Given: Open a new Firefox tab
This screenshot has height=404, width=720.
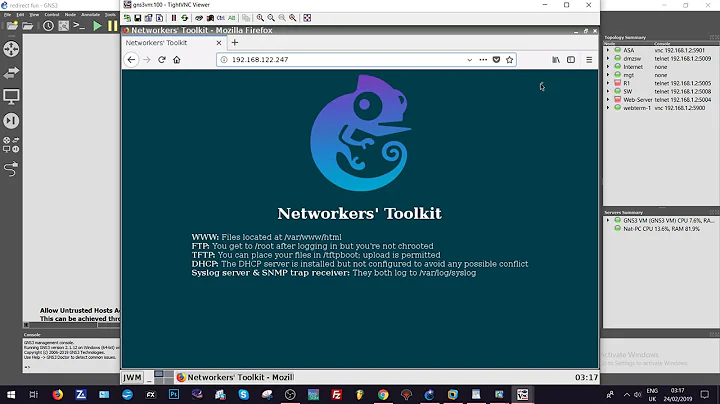Looking at the screenshot, I should coord(235,43).
